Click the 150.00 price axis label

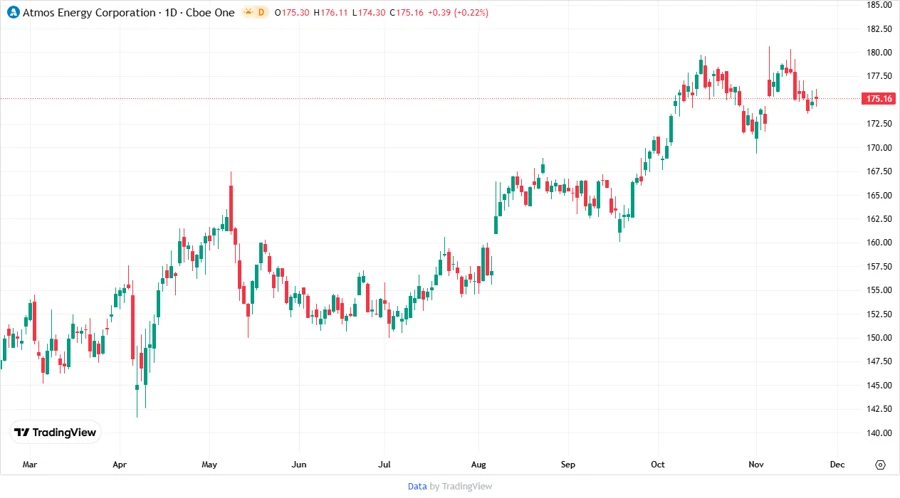coord(879,337)
